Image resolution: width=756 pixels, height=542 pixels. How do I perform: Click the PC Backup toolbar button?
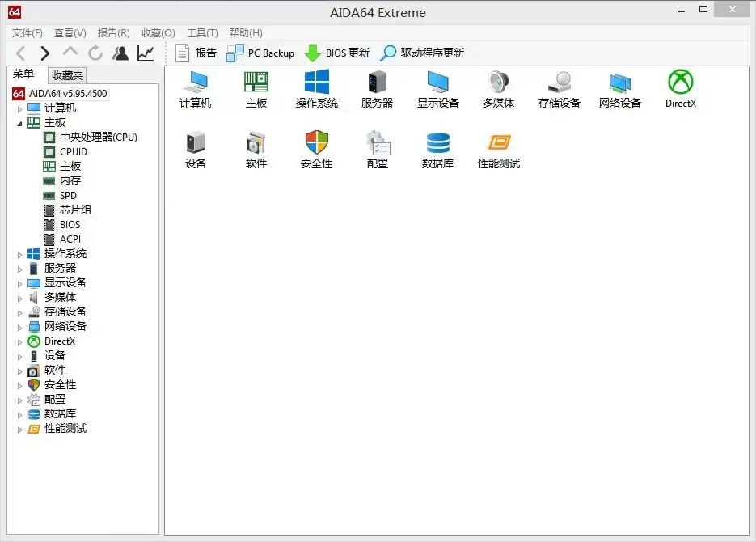260,53
